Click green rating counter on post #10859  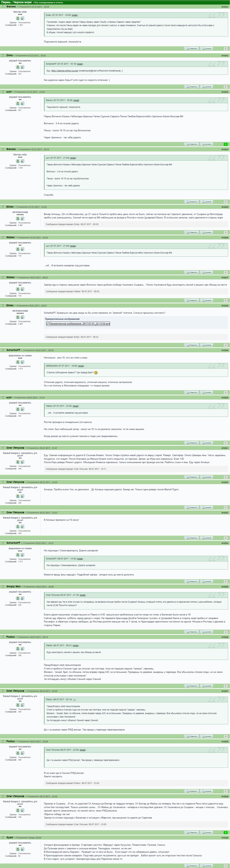point(226,832)
